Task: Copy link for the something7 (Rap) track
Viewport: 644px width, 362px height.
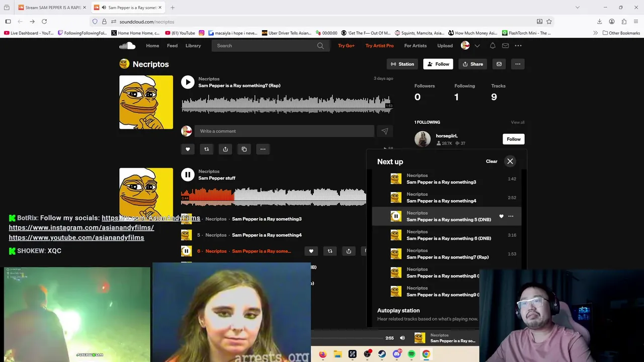Action: click(x=244, y=149)
